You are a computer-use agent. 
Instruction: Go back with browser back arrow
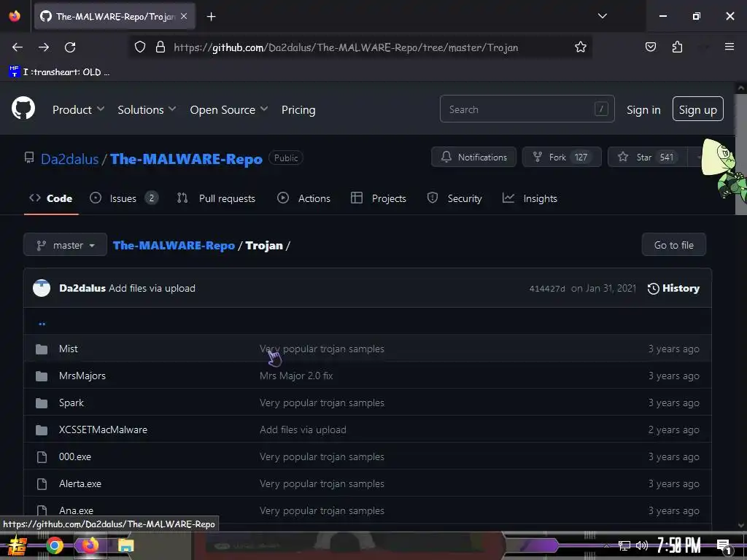tap(18, 47)
